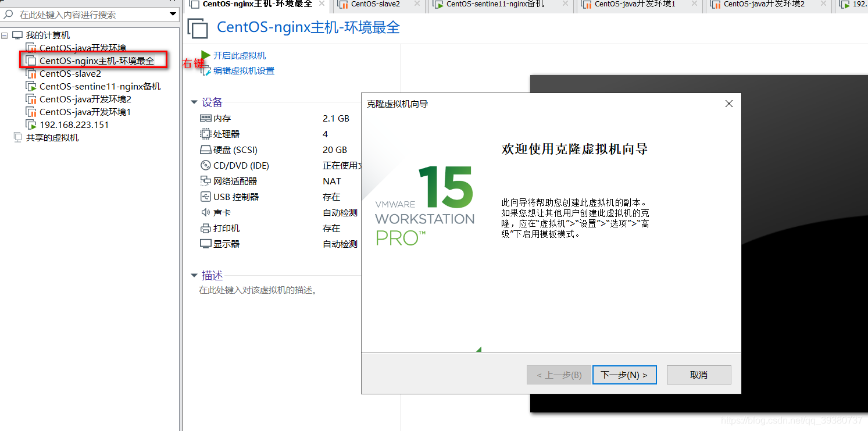Click the disabled < 上一步(B) button
The image size is (868, 431).
click(x=559, y=375)
